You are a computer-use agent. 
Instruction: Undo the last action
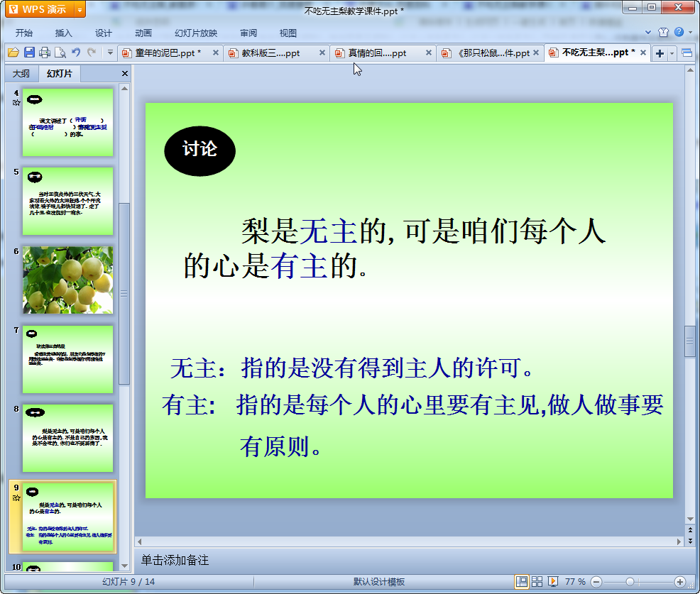tap(76, 53)
